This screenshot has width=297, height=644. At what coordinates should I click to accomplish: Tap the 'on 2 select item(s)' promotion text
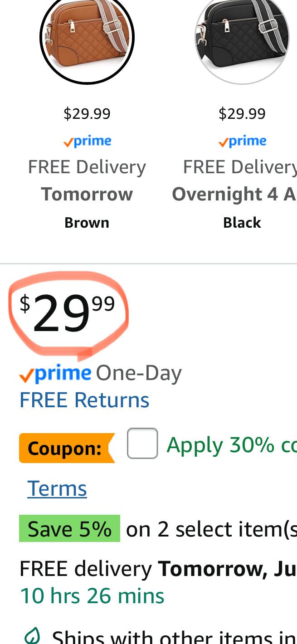point(211,529)
